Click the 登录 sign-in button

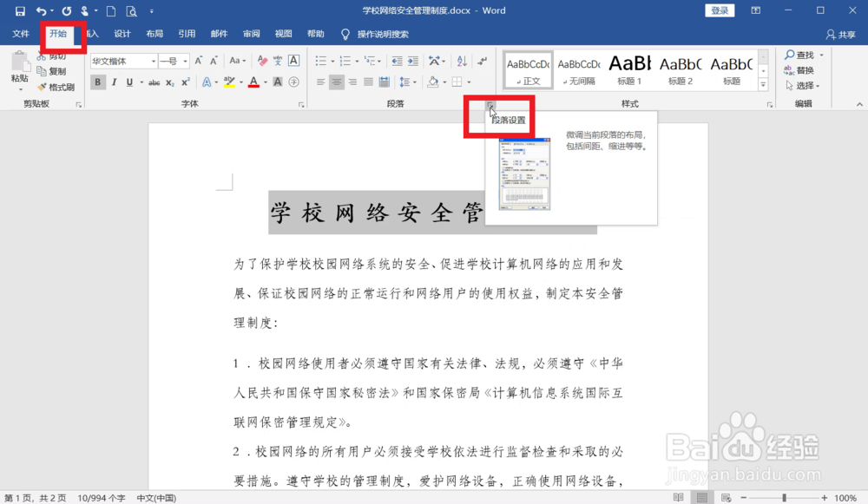tap(720, 10)
